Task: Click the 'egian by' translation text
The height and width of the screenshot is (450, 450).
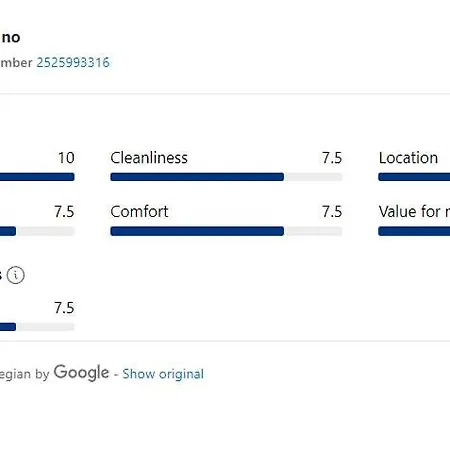Action: [25, 374]
